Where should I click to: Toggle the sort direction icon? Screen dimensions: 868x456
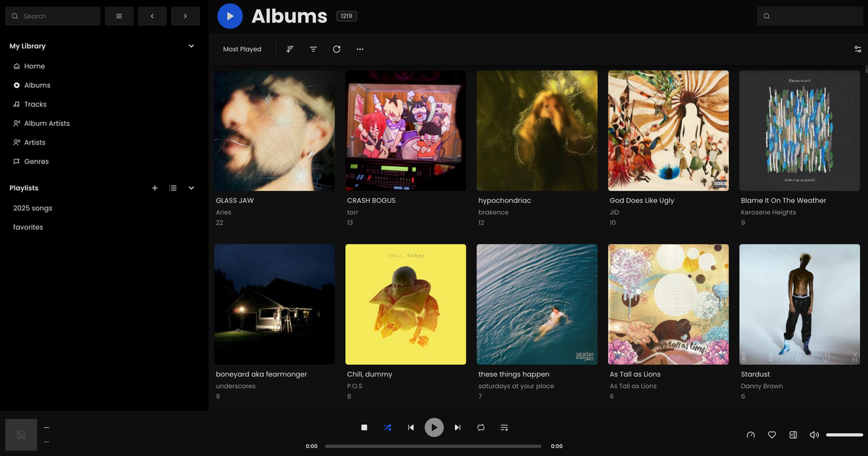pyautogui.click(x=290, y=49)
